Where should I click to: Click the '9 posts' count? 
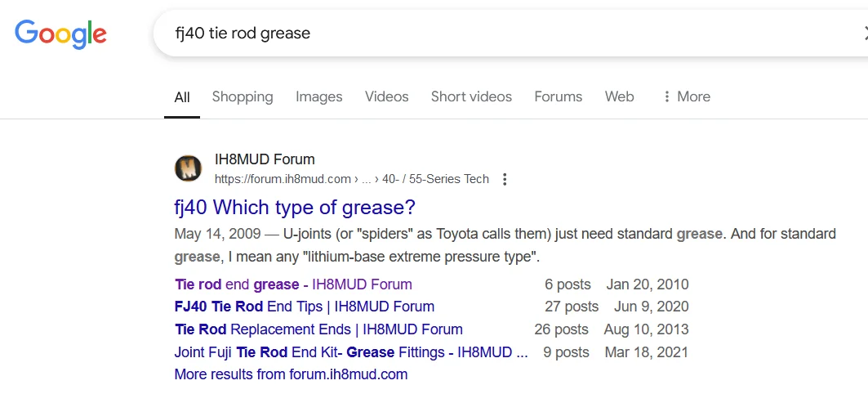click(567, 352)
